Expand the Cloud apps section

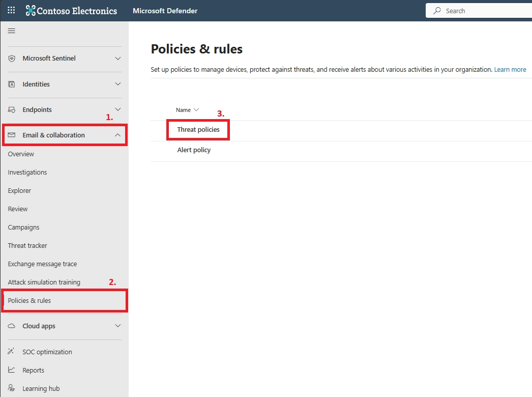[118, 326]
